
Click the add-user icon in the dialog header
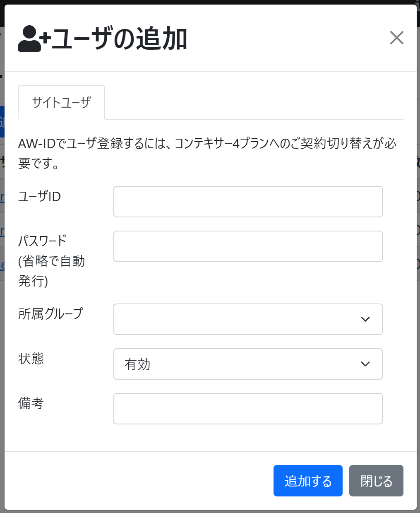click(x=34, y=39)
